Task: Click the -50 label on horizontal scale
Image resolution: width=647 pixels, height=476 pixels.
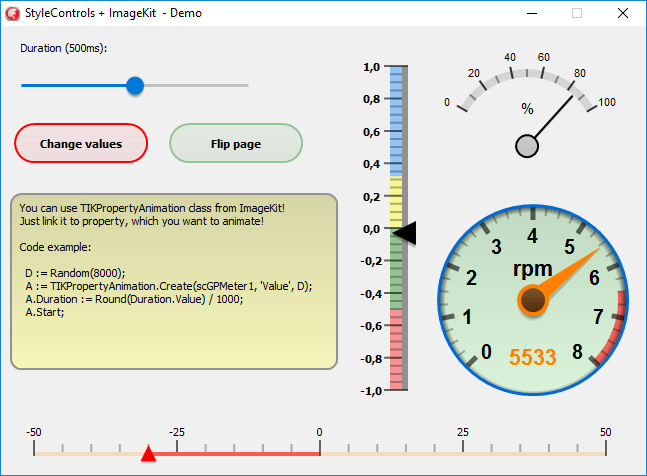Action: click(34, 432)
